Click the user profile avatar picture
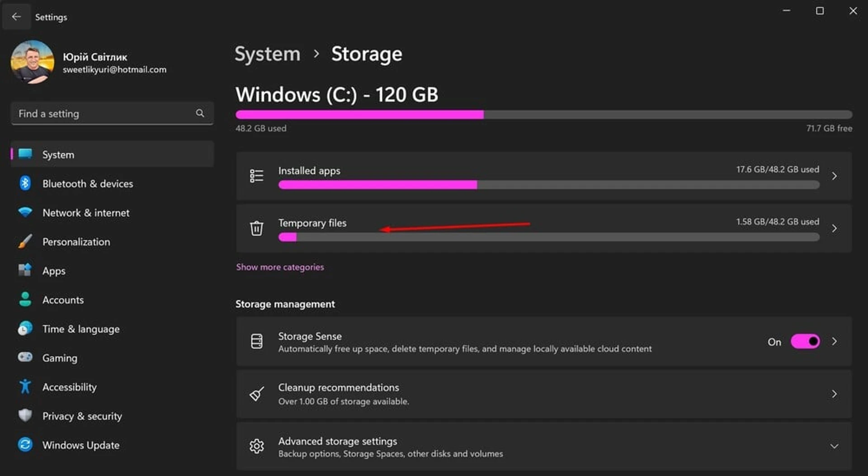Image resolution: width=868 pixels, height=476 pixels. click(32, 62)
